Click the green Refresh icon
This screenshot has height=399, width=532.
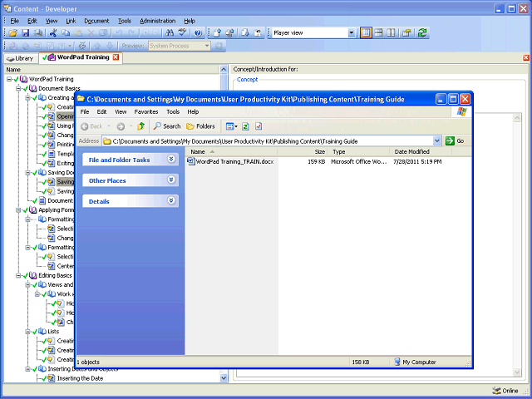(422, 33)
